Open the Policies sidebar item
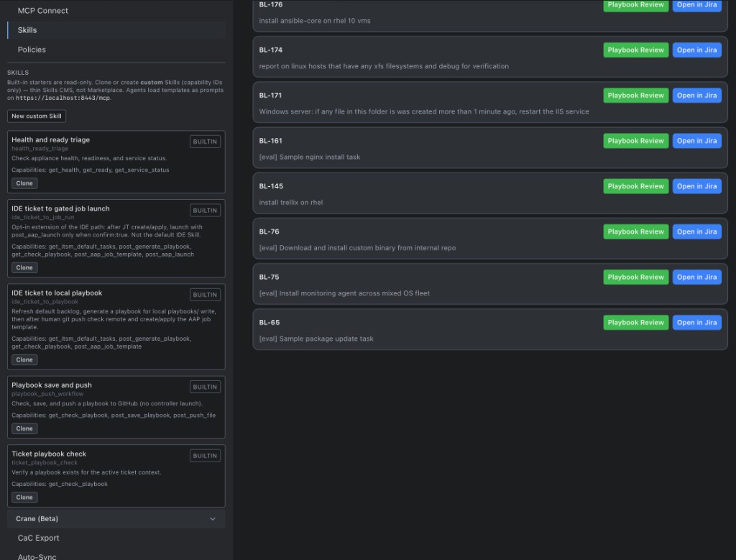The width and height of the screenshot is (736, 560). pos(116,50)
